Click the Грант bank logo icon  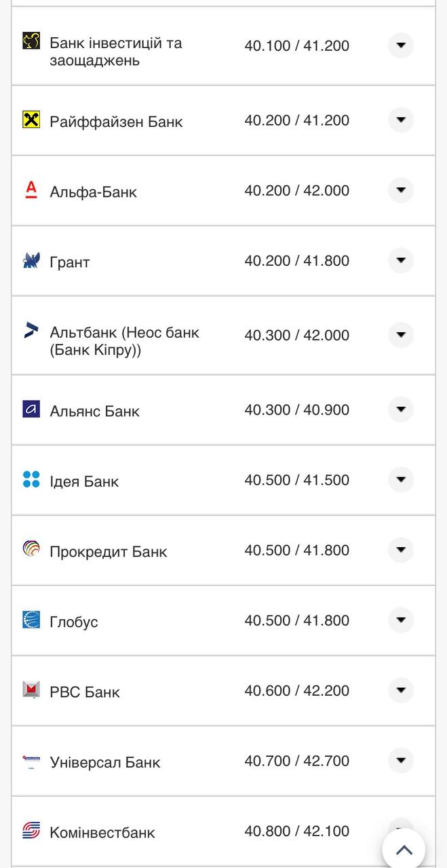[31, 261]
